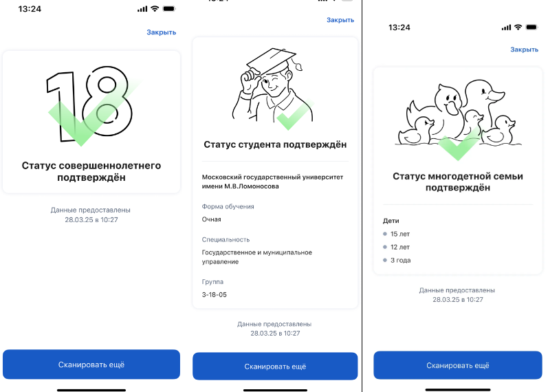Tap the duck family illustration
The image size is (548, 392).
point(458,120)
